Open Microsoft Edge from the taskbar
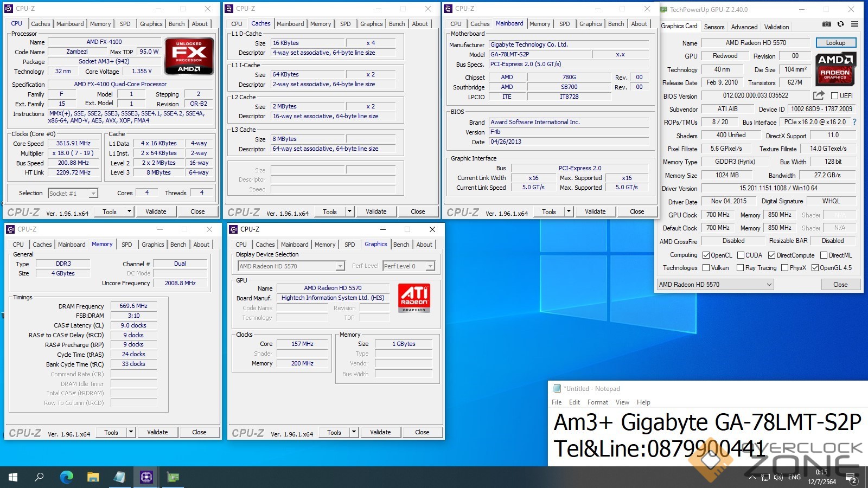Viewport: 868px width, 488px height. pos(66,477)
